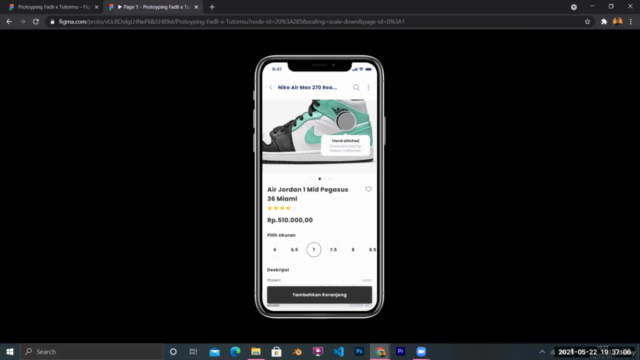This screenshot has height=360, width=640.
Task: Open Cortana circle on taskbar
Action: (x=173, y=351)
